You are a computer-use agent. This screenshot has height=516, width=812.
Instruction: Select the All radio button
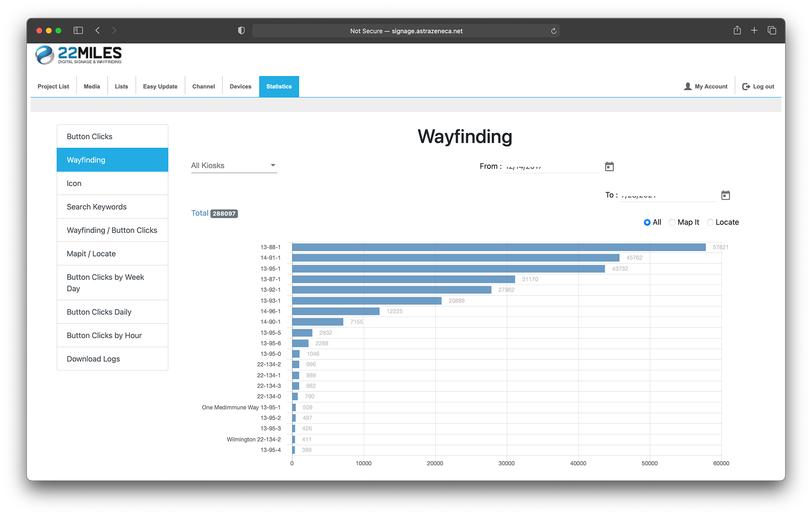[x=647, y=222]
